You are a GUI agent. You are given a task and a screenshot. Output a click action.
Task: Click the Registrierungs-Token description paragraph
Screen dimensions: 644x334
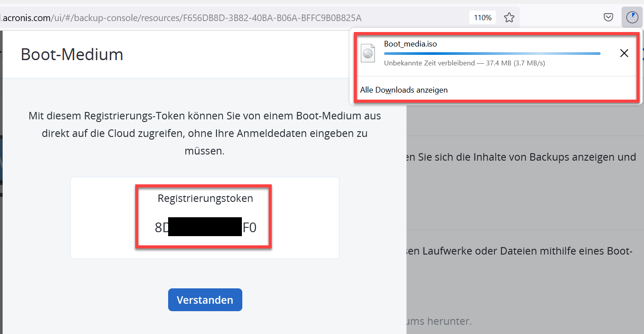205,133
